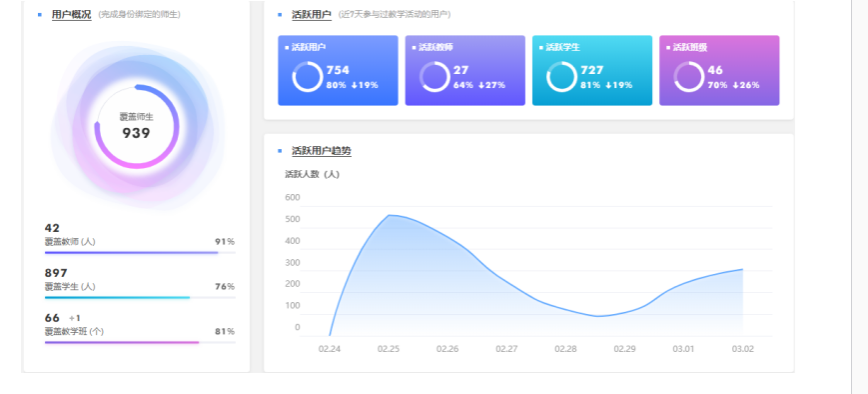Click the 用户概况 section title
This screenshot has width=868, height=394.
pos(71,15)
